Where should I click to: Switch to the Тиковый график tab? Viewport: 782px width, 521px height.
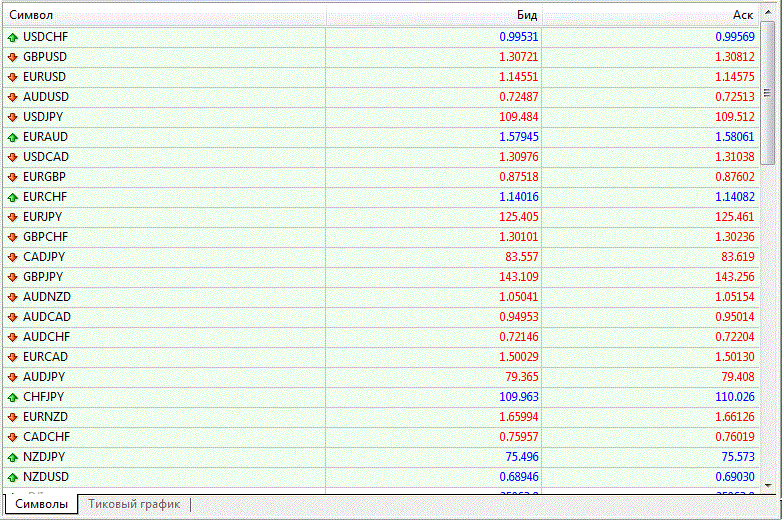134,505
